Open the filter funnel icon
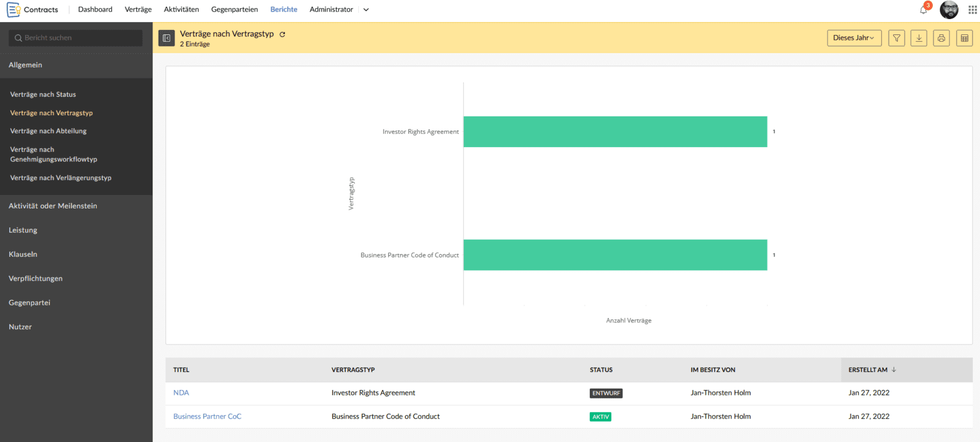Screen dimensions: 980x442 click(x=897, y=38)
